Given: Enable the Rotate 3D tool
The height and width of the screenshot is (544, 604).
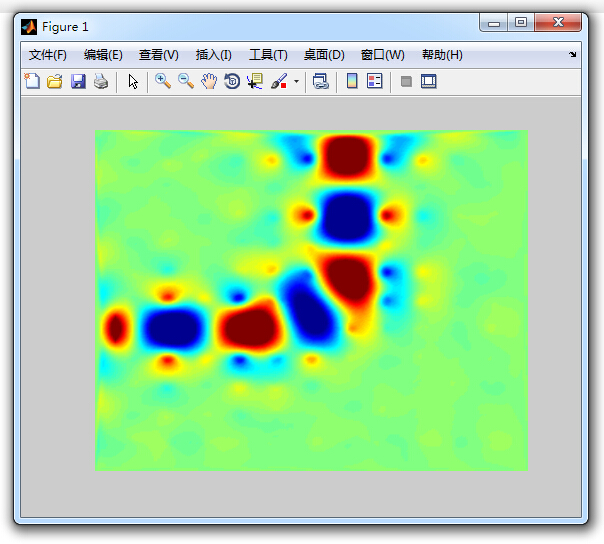Looking at the screenshot, I should pos(232,81).
